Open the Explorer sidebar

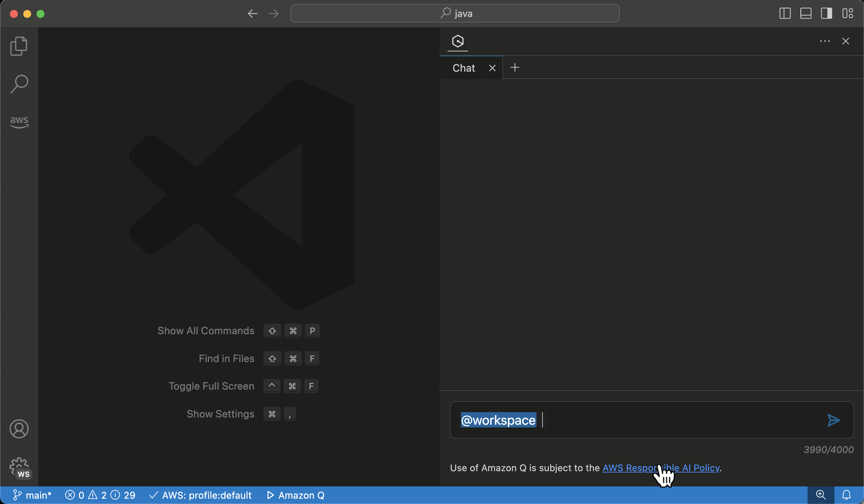pyautogui.click(x=19, y=46)
